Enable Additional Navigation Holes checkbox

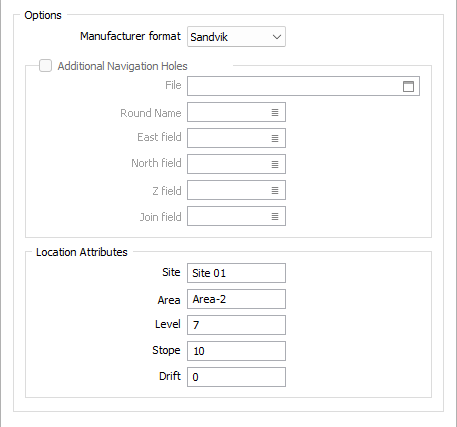coord(45,66)
